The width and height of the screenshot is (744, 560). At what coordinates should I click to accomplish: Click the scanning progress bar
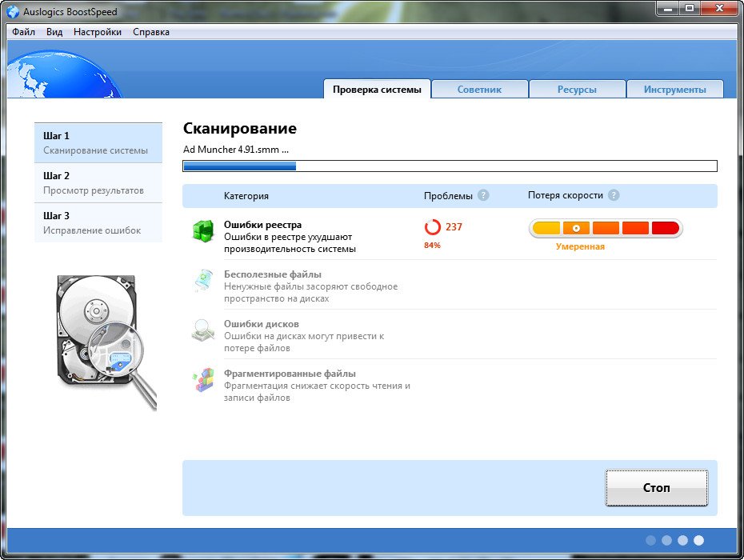click(450, 166)
